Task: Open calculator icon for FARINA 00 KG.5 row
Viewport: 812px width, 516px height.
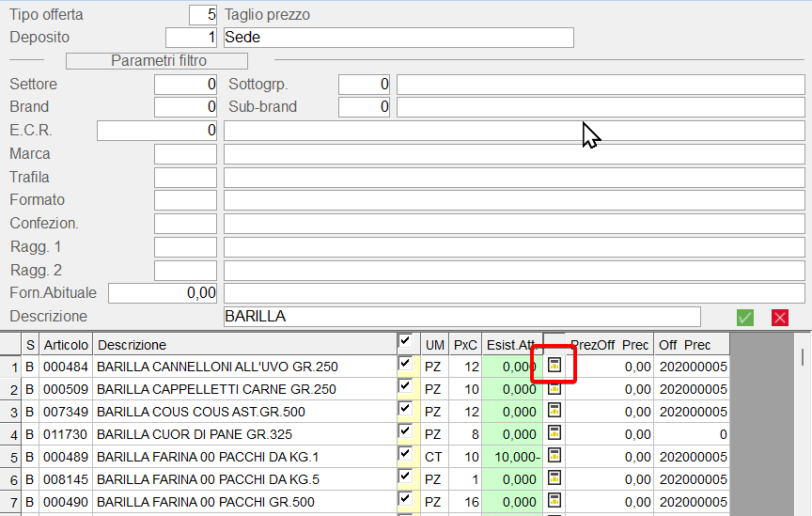Action: click(554, 477)
